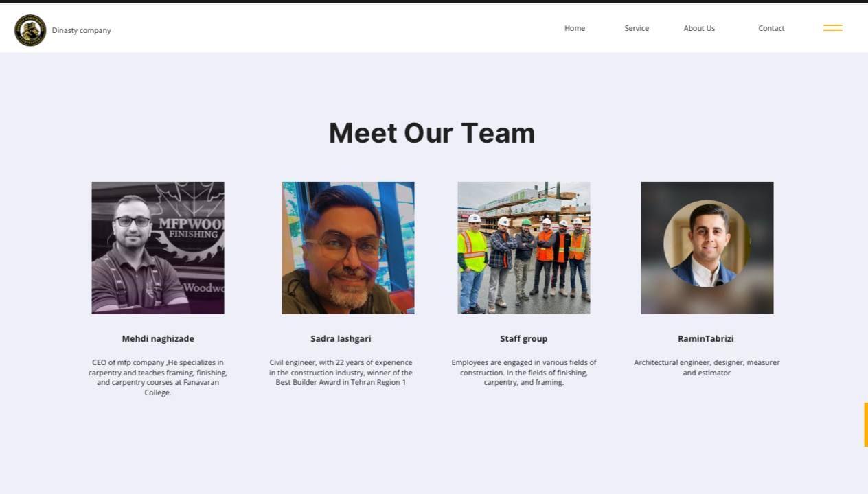Click the Dinasty company name text
This screenshot has height=494, width=868.
coord(81,30)
